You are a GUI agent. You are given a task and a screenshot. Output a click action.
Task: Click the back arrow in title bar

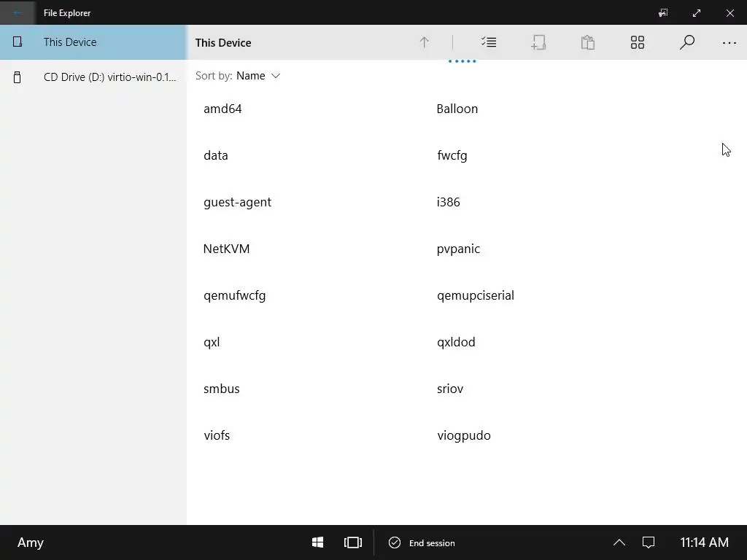tap(18, 13)
